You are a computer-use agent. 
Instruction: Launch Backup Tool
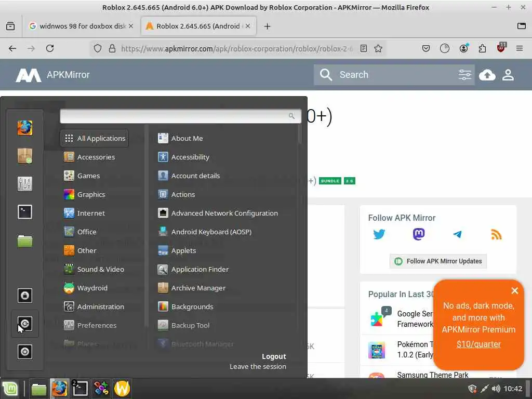coord(225,325)
